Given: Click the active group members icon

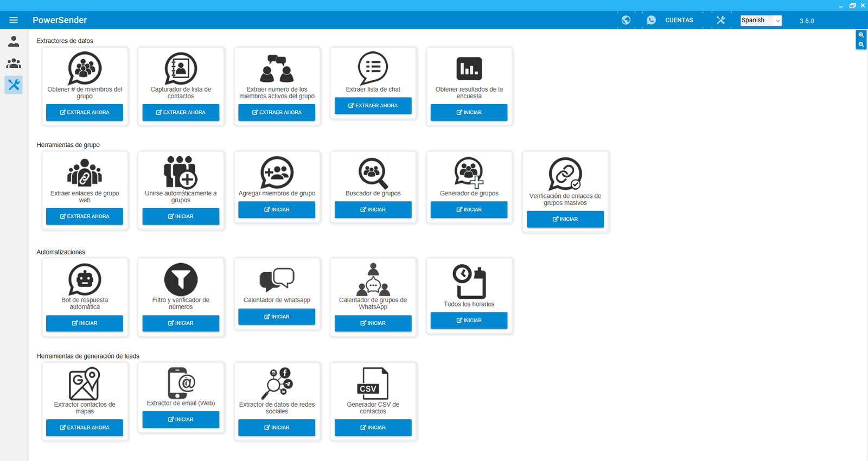Looking at the screenshot, I should [x=277, y=68].
